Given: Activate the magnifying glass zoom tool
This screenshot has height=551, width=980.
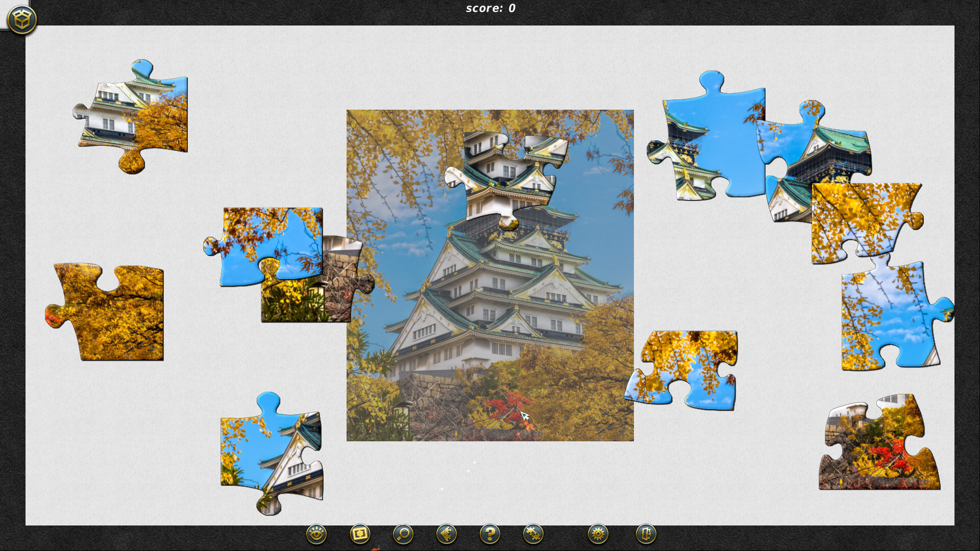Looking at the screenshot, I should [x=402, y=534].
